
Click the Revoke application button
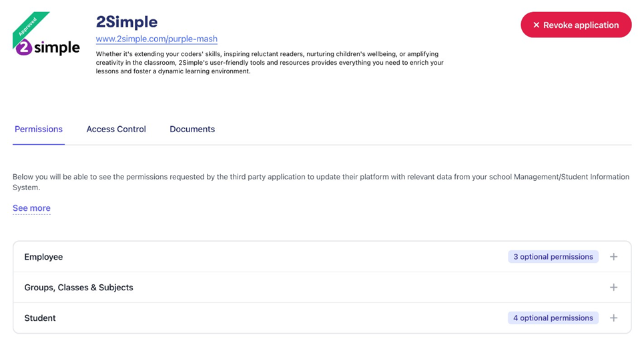click(576, 25)
